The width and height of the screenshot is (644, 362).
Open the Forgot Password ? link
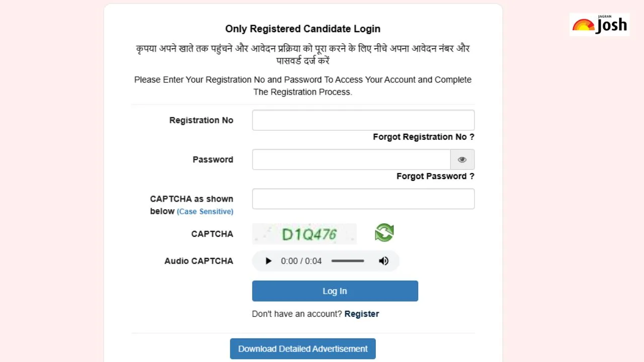[435, 176]
